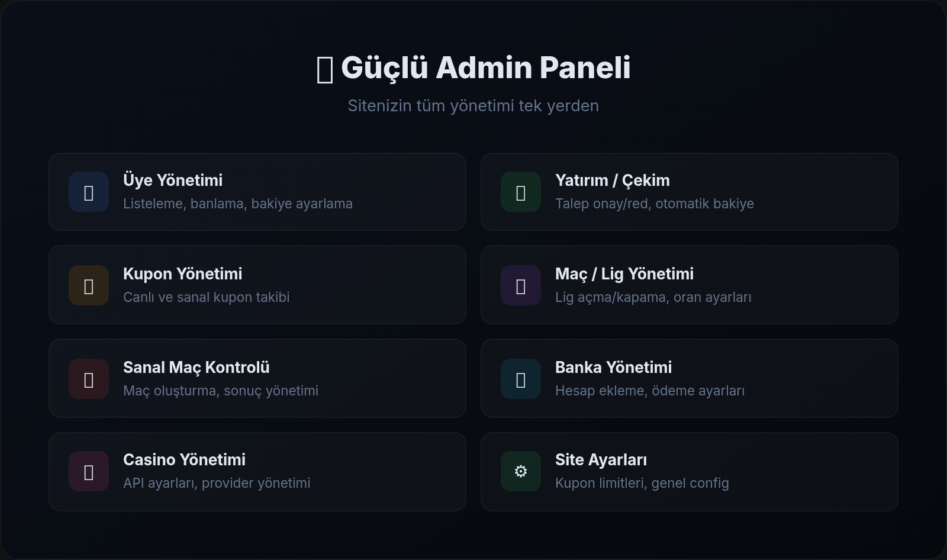Viewport: 947px width, 560px height.
Task: Go to Maç / Lig Yönetimi title
Action: [624, 273]
